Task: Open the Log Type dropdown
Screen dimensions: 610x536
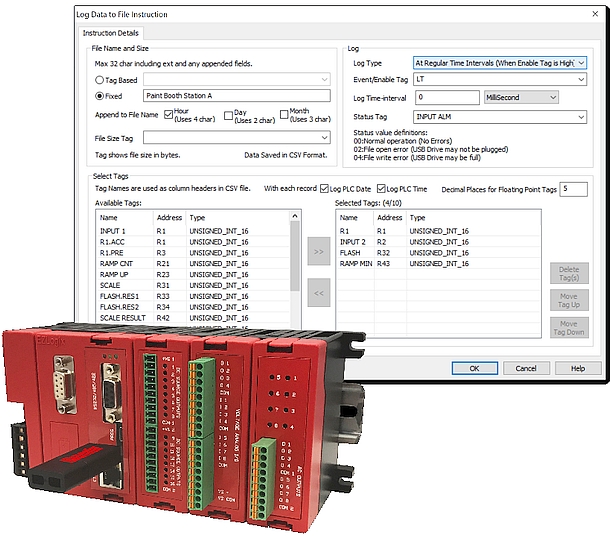Action: pyautogui.click(x=581, y=62)
